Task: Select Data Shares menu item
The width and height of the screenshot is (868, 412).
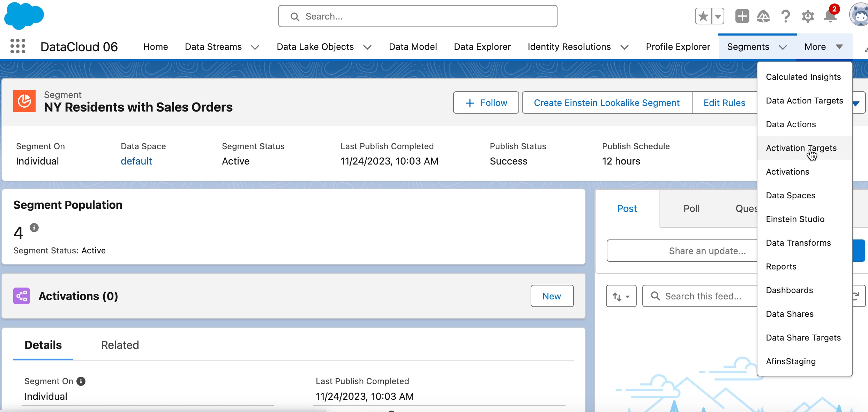Action: coord(805,314)
